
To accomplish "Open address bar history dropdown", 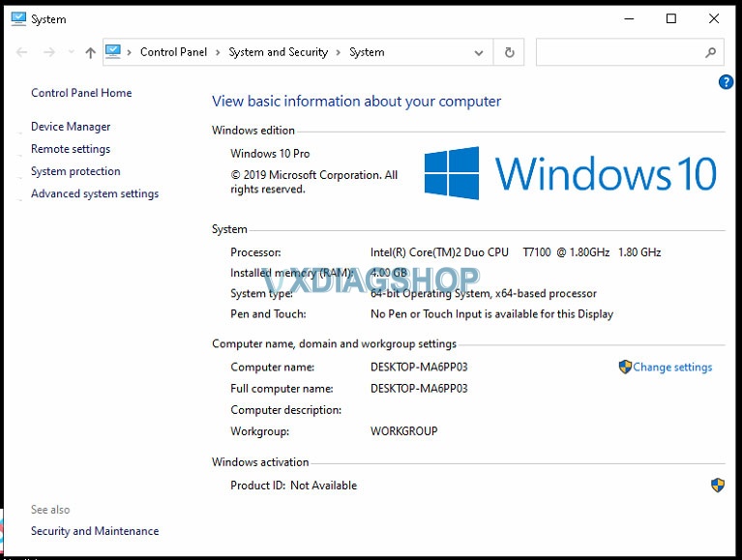I will coord(479,52).
